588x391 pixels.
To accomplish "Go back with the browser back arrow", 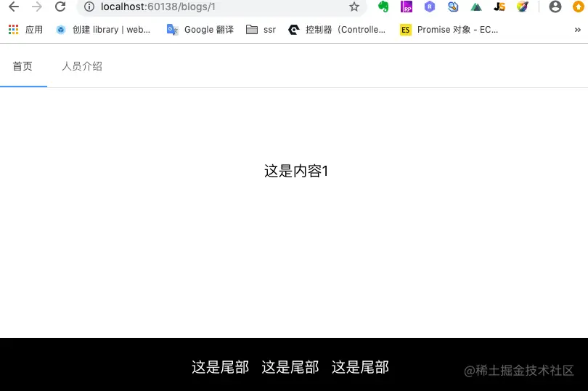I will coord(14,7).
